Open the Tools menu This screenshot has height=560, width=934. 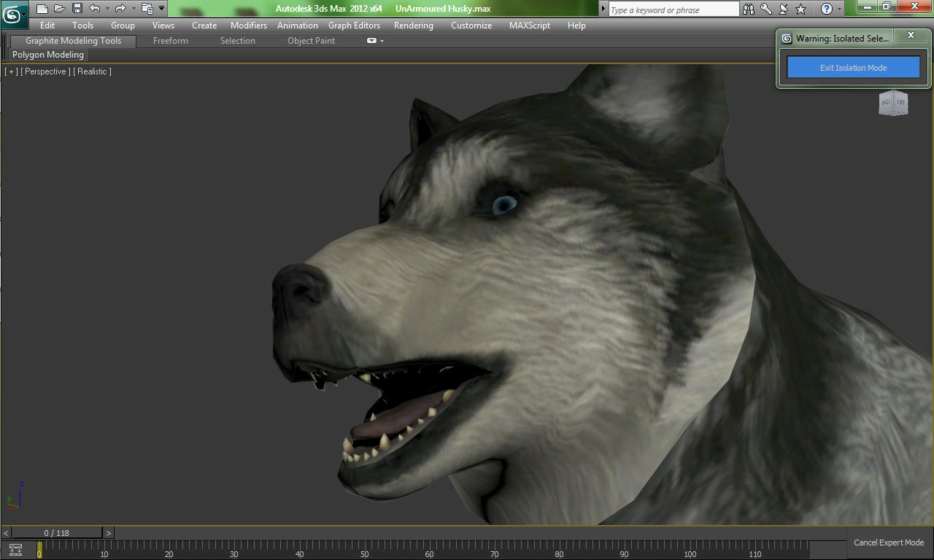82,25
